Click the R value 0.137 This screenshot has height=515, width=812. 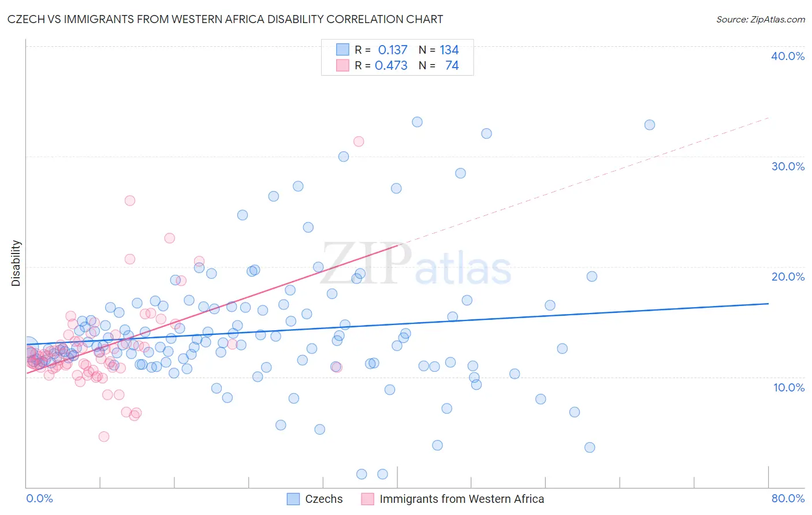[x=393, y=50]
